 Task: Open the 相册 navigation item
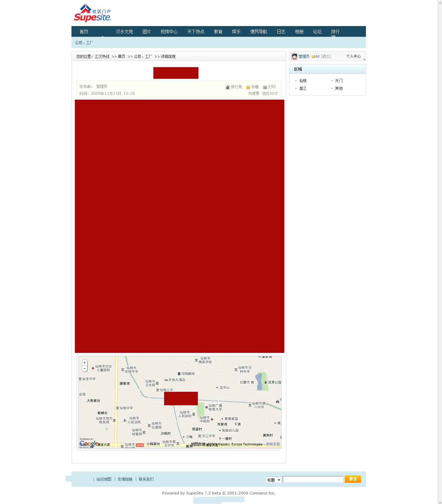299,32
